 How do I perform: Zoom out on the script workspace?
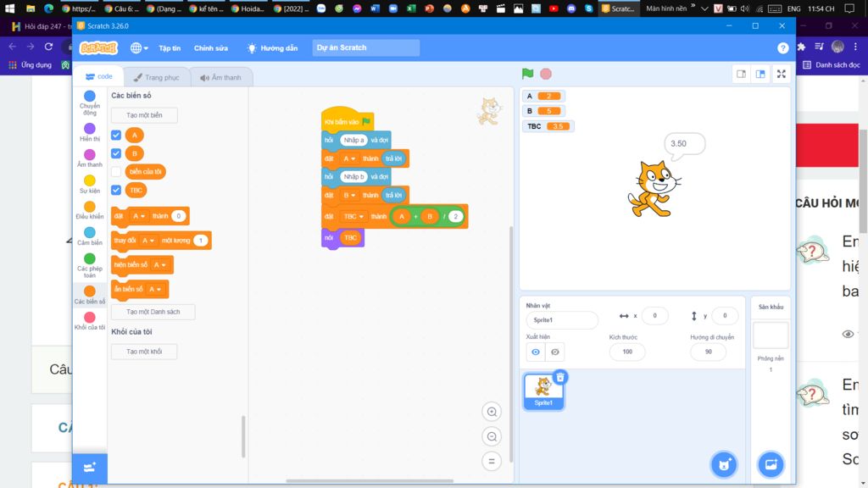pos(492,436)
